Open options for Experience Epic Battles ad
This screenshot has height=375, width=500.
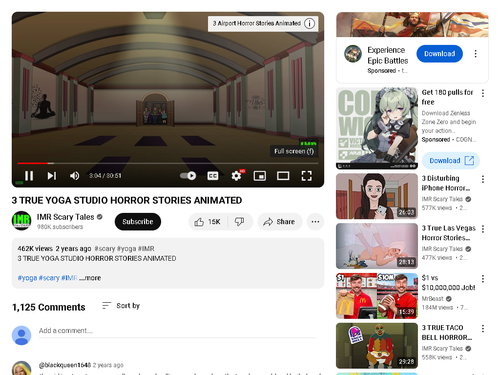476,54
